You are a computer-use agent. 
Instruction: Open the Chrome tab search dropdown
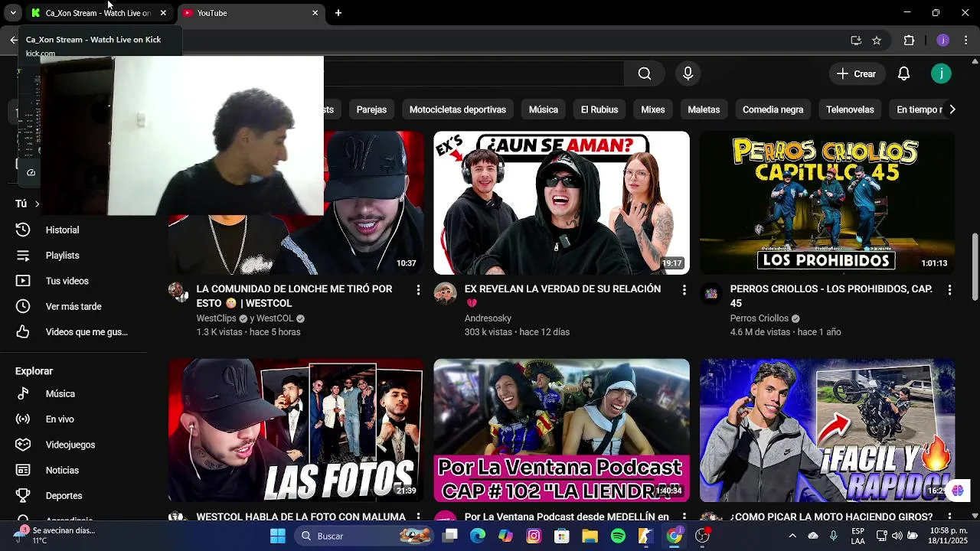pos(13,13)
